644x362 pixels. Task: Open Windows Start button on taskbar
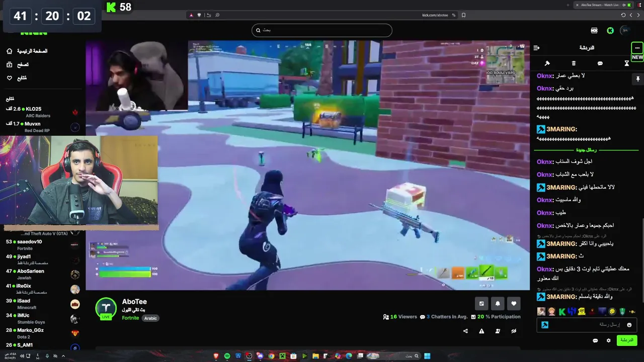point(427,356)
